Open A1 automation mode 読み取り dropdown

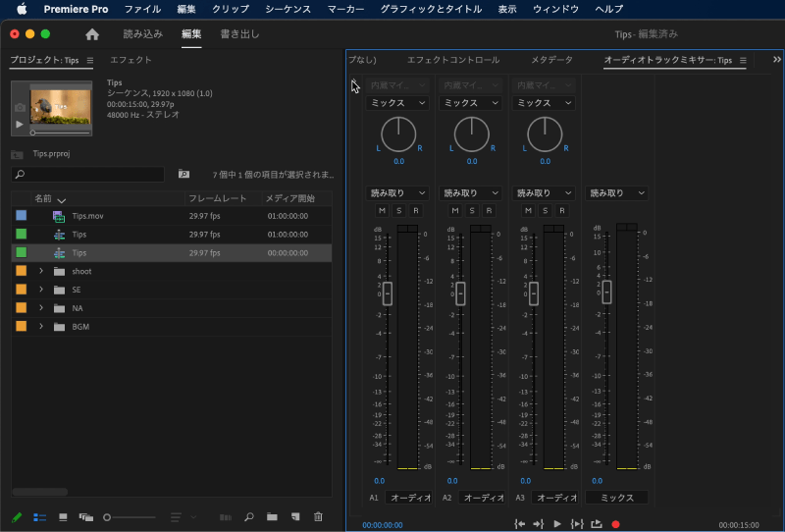coord(397,192)
